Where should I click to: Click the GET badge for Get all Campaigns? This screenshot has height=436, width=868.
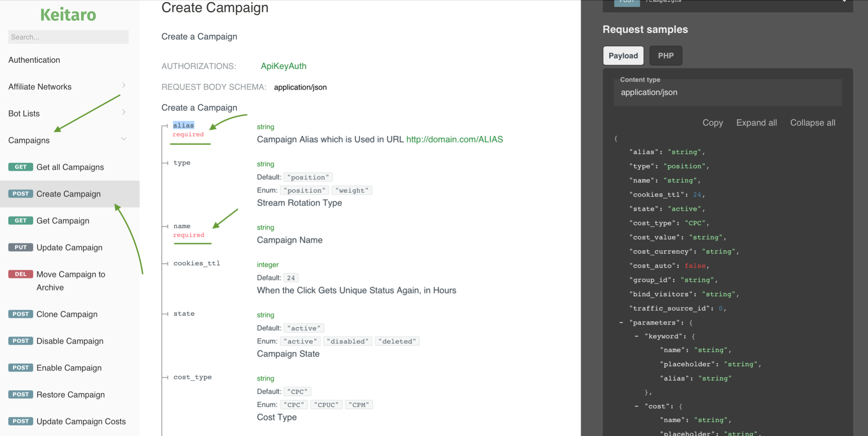tap(20, 167)
